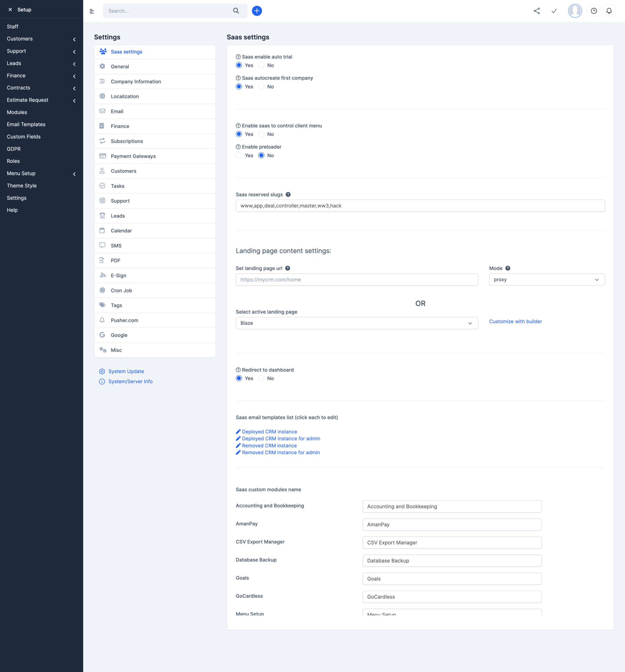Open the System Update link

[x=126, y=371]
